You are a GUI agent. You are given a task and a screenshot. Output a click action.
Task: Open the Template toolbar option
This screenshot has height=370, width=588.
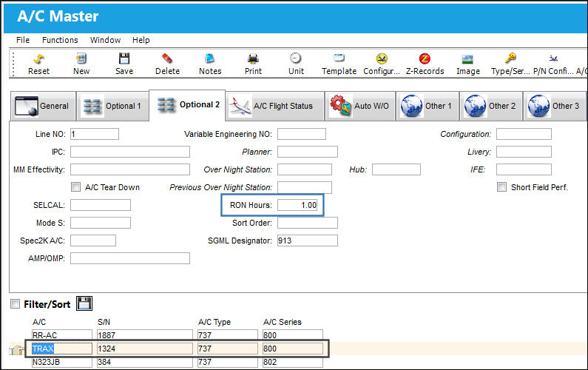pyautogui.click(x=339, y=64)
